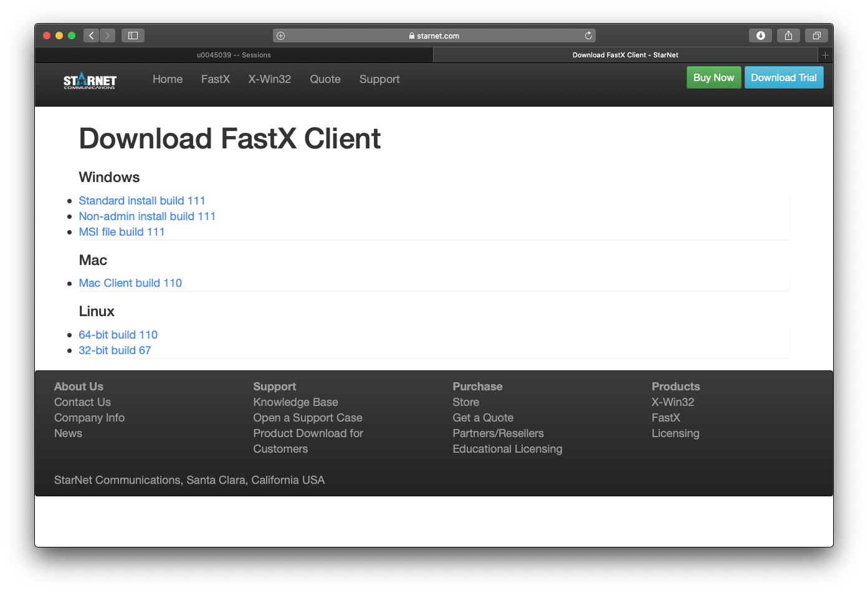The width and height of the screenshot is (868, 593).
Task: Open the Products footer heading
Action: [x=675, y=387]
